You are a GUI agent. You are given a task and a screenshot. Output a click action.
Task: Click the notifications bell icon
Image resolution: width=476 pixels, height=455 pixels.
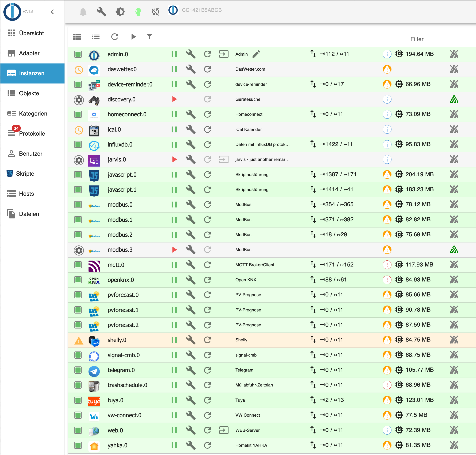(x=83, y=11)
